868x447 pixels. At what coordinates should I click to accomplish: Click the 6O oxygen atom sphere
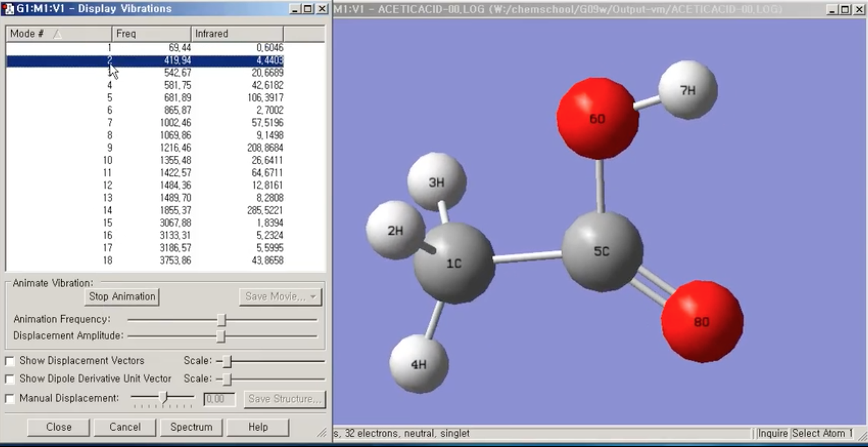(x=597, y=119)
